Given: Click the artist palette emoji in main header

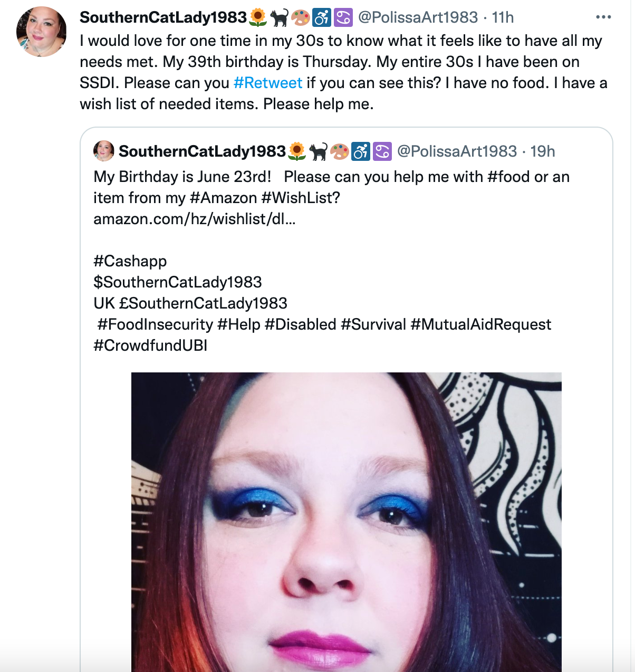Looking at the screenshot, I should [301, 18].
